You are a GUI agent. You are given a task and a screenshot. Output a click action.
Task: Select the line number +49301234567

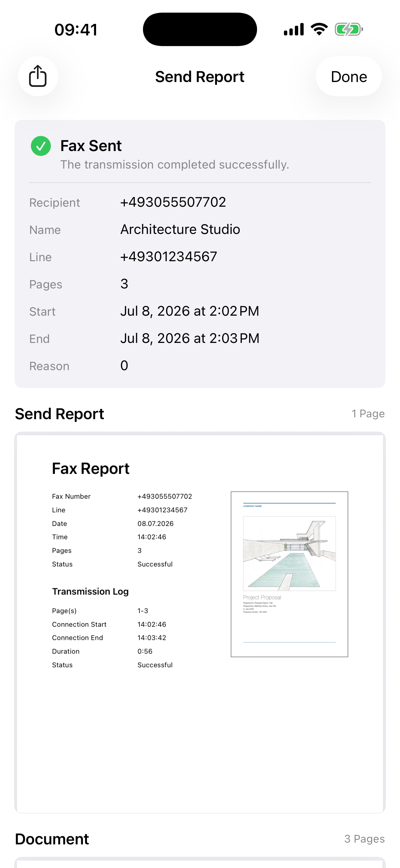168,257
